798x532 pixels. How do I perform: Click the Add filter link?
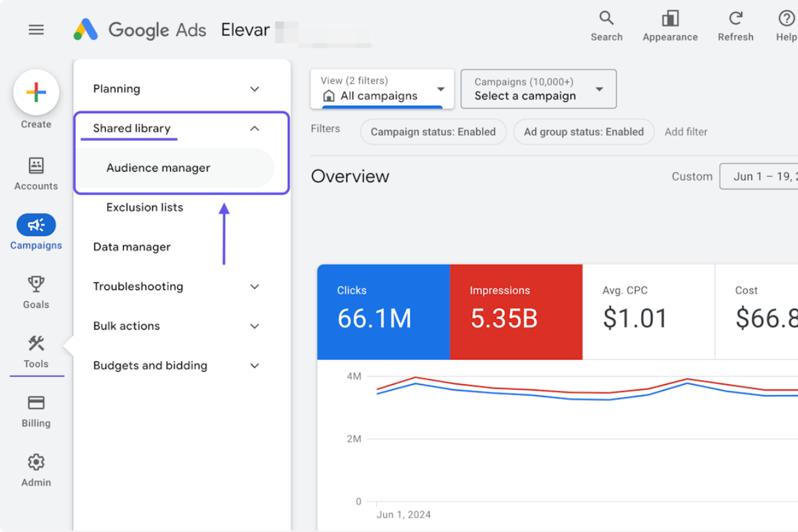tap(686, 132)
